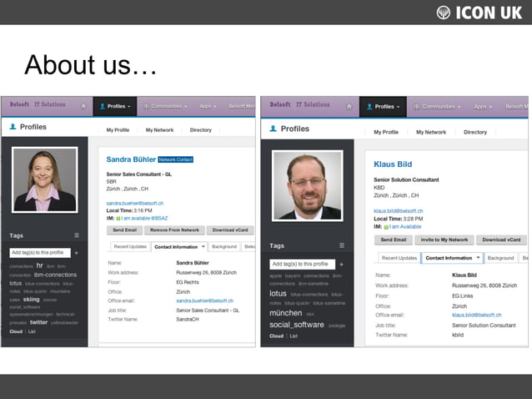Click Belsoft IT Solutions logo in right window

[299, 104]
